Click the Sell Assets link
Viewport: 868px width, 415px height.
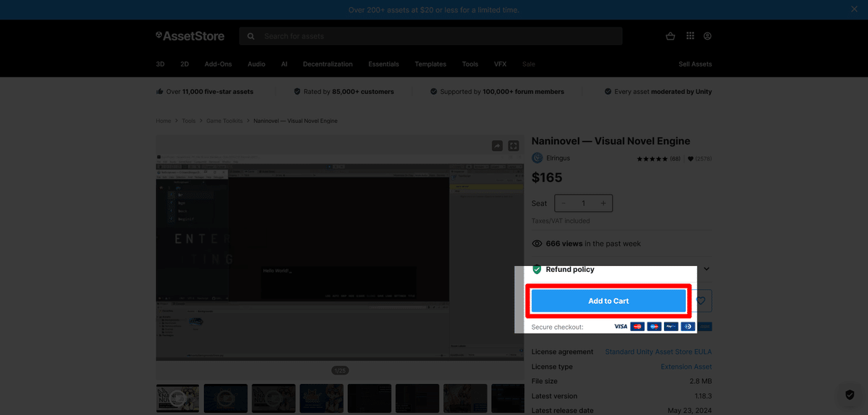695,64
